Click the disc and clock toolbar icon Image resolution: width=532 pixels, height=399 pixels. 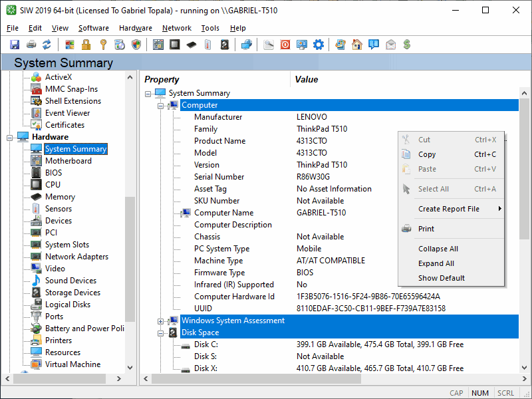[x=120, y=45]
